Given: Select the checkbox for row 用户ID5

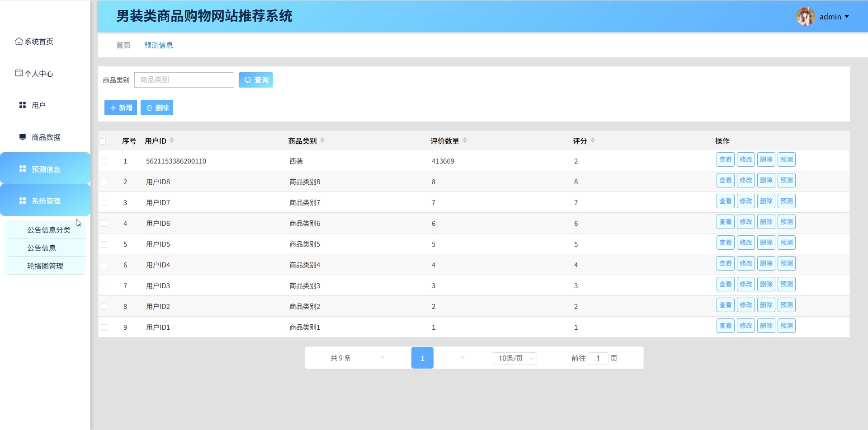Looking at the screenshot, I should coord(104,244).
